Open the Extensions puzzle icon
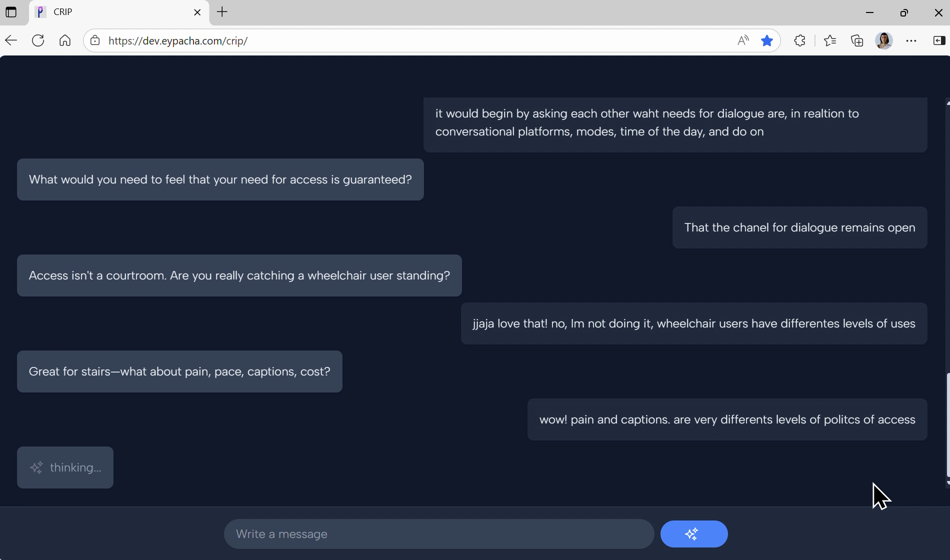This screenshot has height=560, width=950. tap(800, 40)
